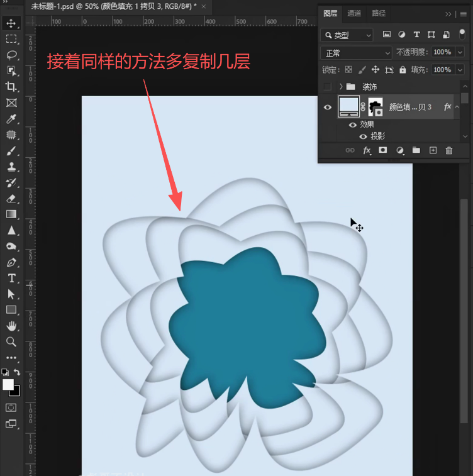Viewport: 473px width, 476px height.
Task: Select the Eyedropper tool
Action: tap(11, 119)
